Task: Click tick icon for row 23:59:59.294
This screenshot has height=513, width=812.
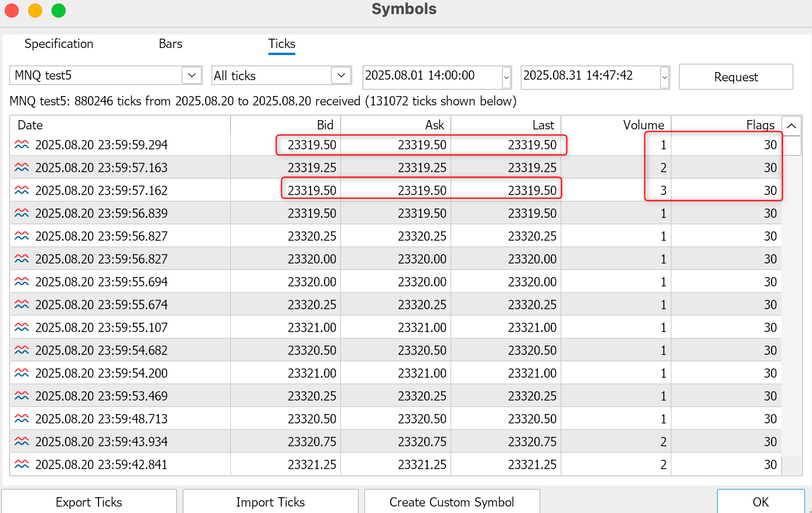Action: [22, 145]
